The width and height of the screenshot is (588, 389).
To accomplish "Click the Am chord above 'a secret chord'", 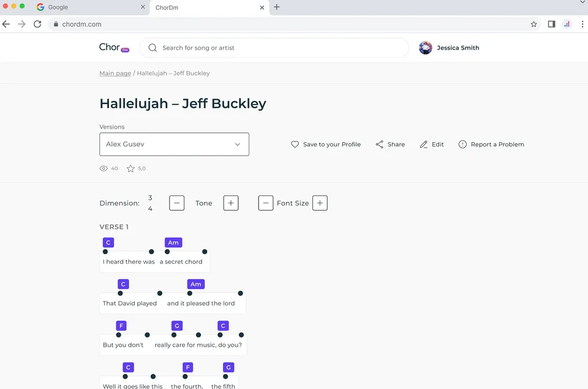I will (x=173, y=243).
